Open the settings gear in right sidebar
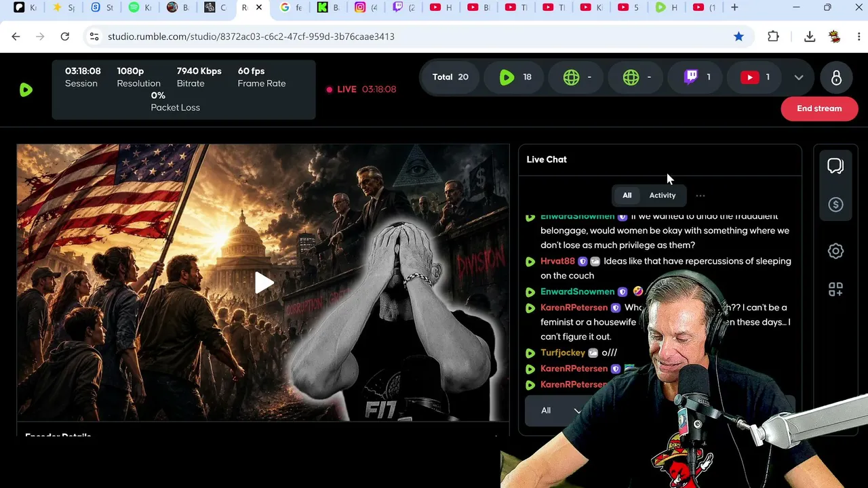 point(835,251)
